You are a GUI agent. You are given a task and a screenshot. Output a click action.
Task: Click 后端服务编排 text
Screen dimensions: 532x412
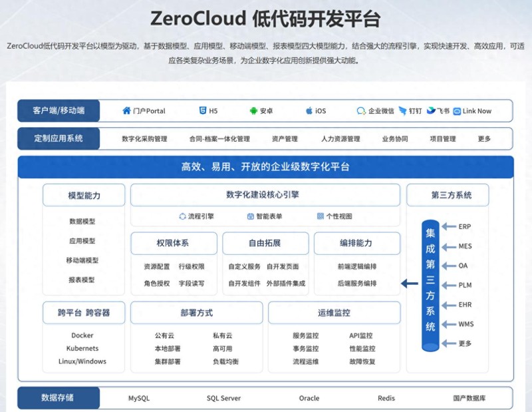357,284
